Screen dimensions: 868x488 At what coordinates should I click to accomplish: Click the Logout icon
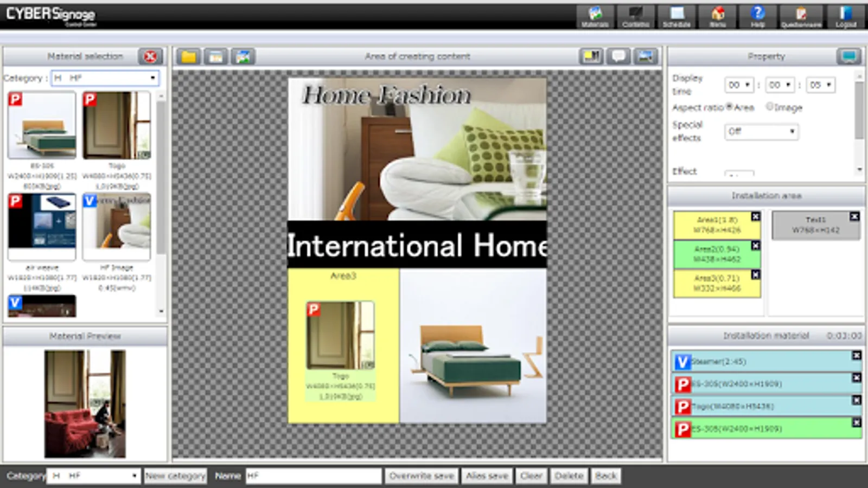[845, 17]
